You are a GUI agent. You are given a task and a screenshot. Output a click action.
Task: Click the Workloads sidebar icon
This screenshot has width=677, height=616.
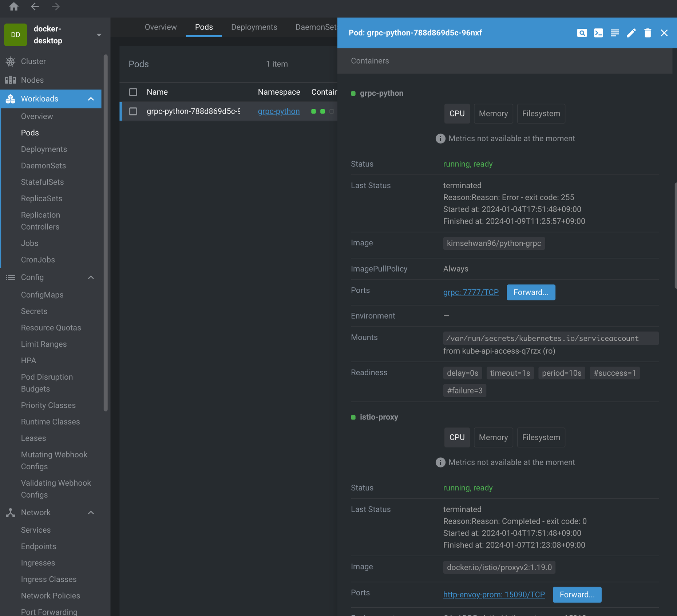[x=11, y=99]
